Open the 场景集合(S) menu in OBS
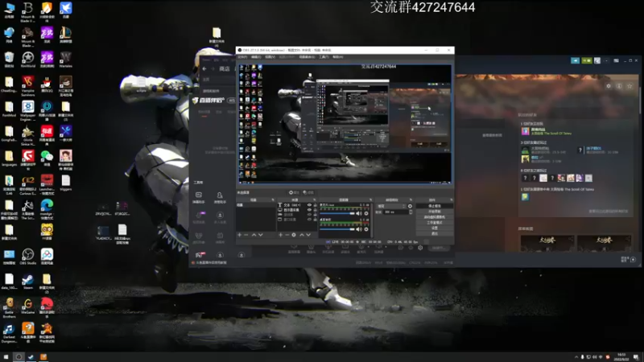The image size is (644, 362). pos(307,57)
